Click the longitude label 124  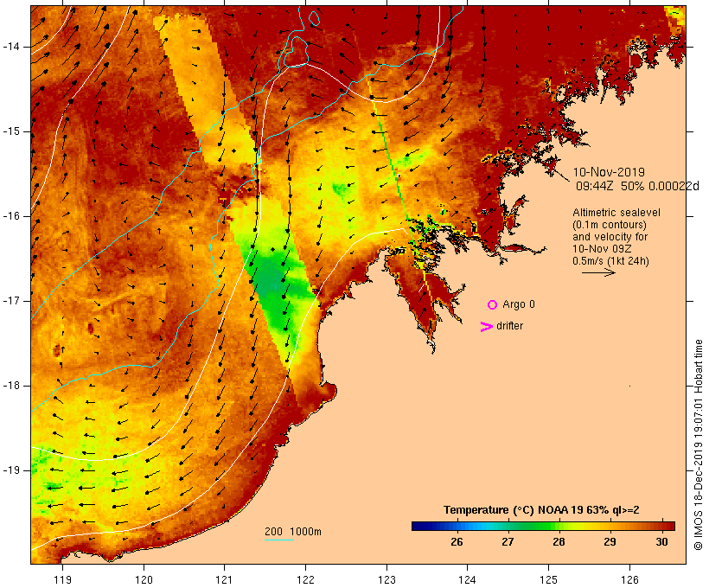[468, 579]
